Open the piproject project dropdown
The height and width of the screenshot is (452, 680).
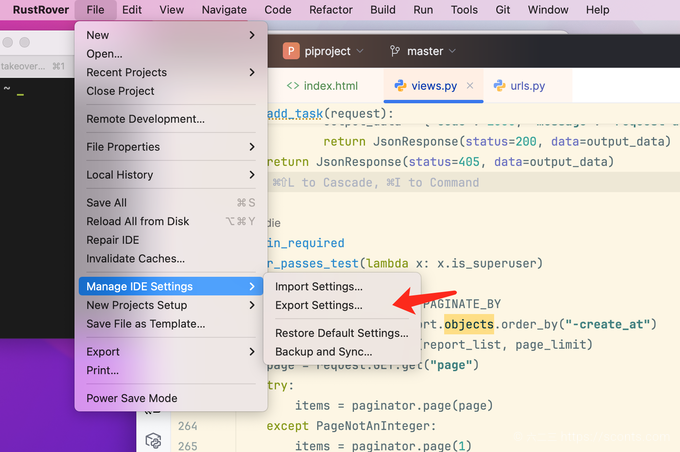click(x=323, y=51)
